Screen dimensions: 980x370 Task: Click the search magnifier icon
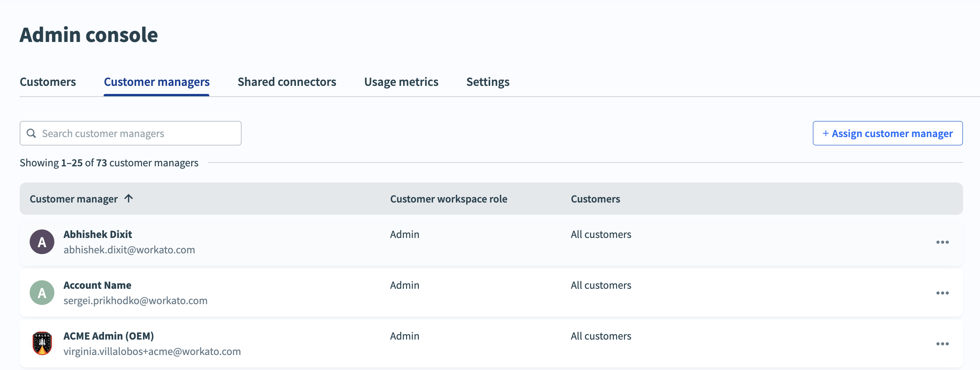tap(31, 133)
